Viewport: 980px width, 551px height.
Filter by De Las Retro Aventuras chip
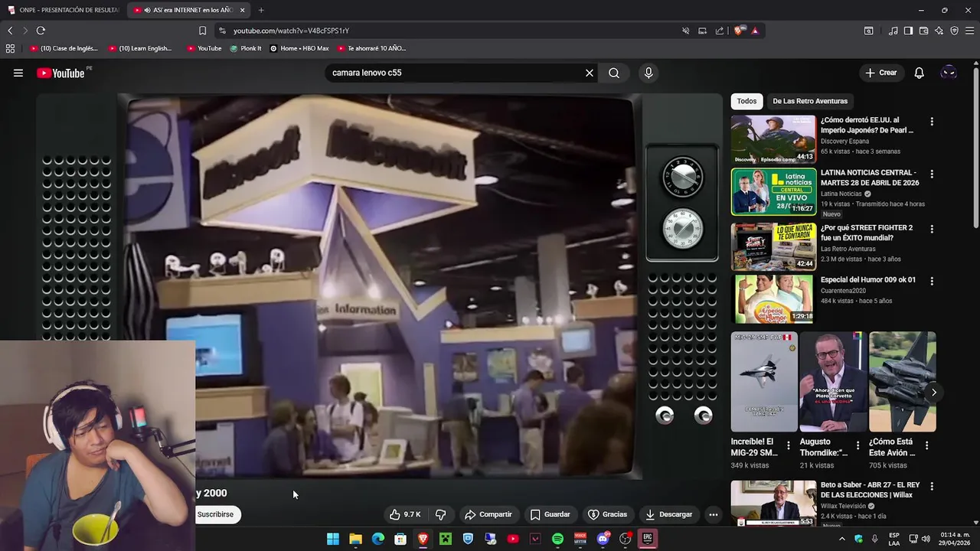[x=810, y=101]
